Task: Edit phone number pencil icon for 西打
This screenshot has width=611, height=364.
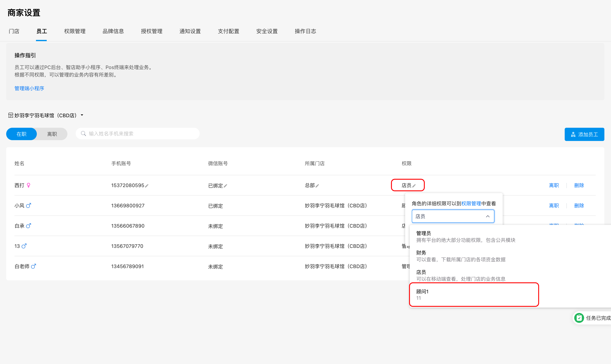Action: [147, 186]
